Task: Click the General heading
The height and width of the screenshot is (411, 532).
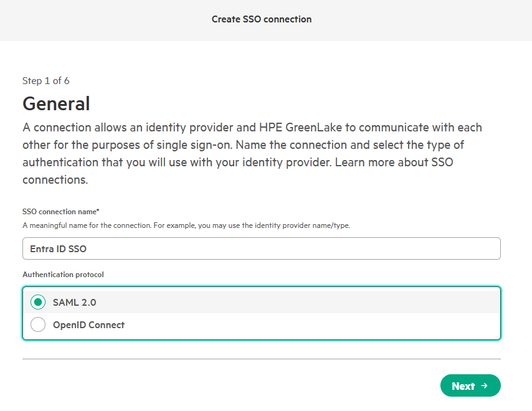Action: click(56, 103)
